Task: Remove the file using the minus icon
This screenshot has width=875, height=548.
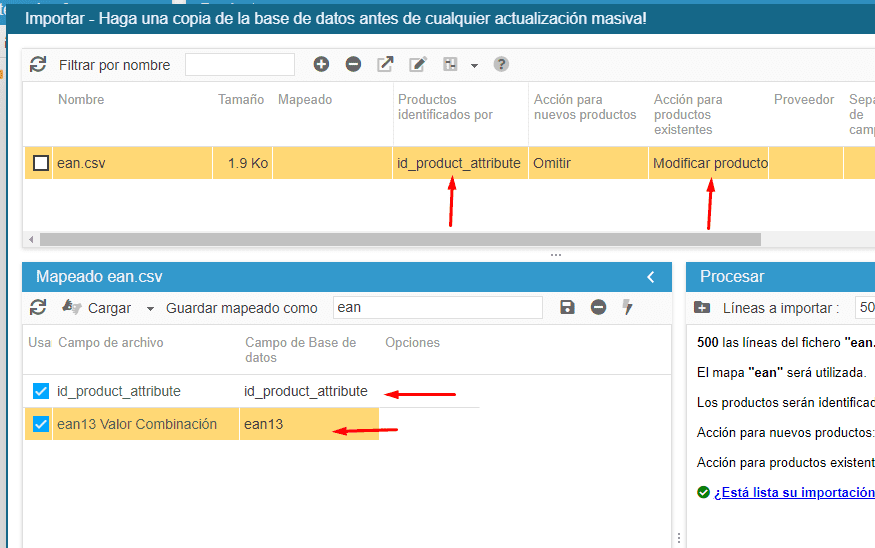Action: (x=353, y=65)
